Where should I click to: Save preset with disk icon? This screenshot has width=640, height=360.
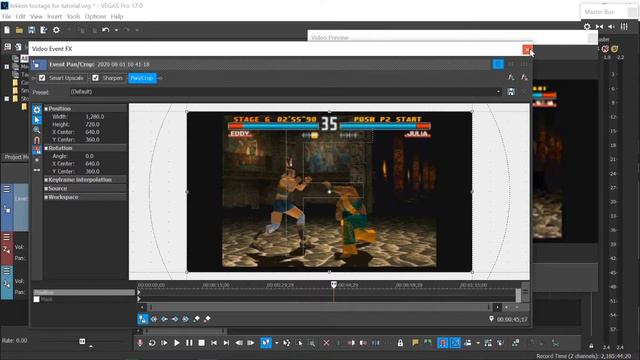511,92
